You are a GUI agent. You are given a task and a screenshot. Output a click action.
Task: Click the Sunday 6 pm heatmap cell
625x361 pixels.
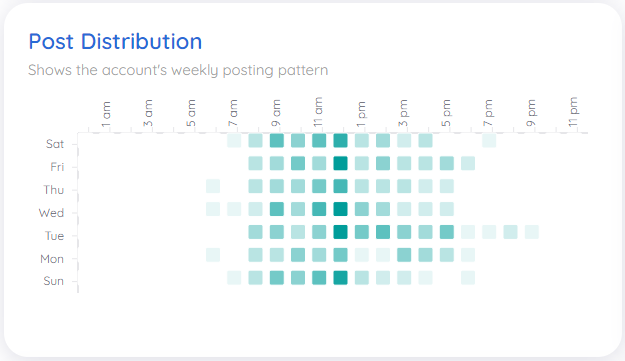coord(468,278)
